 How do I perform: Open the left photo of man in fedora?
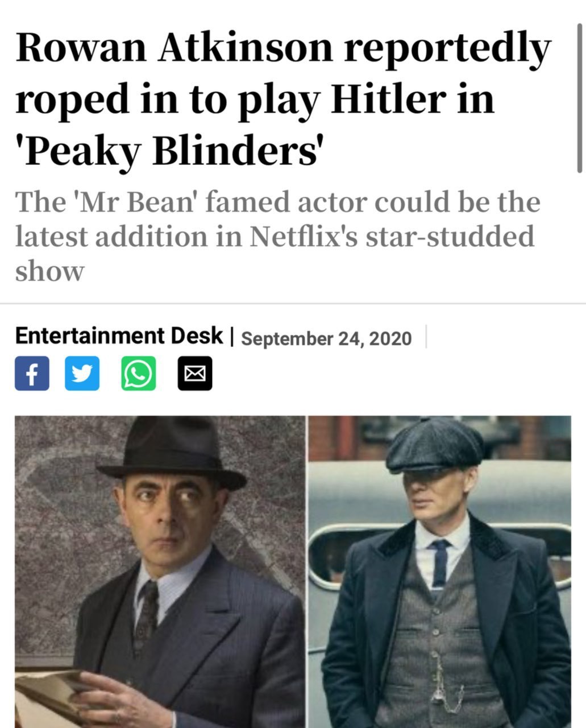160,572
